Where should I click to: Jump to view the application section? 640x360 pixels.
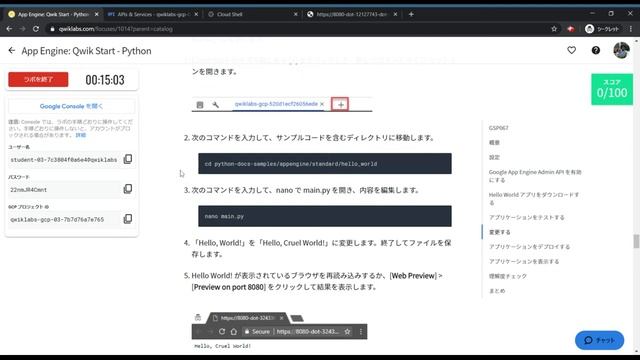click(x=524, y=262)
